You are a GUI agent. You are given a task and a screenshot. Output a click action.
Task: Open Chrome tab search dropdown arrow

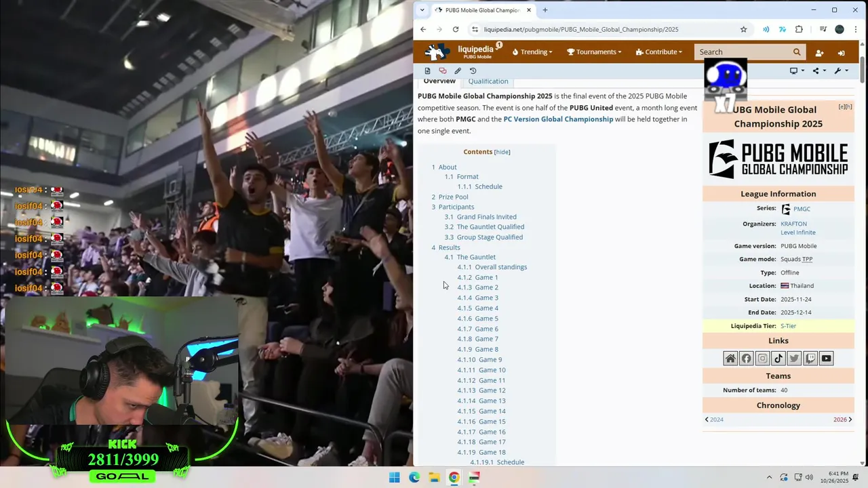[422, 10]
